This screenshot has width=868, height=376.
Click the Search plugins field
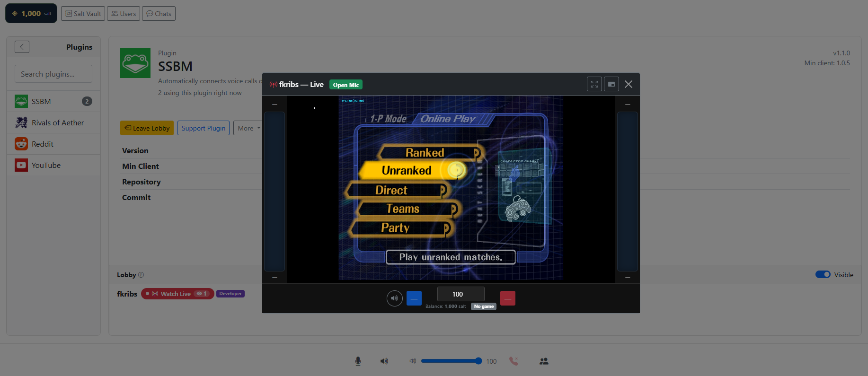tap(53, 74)
